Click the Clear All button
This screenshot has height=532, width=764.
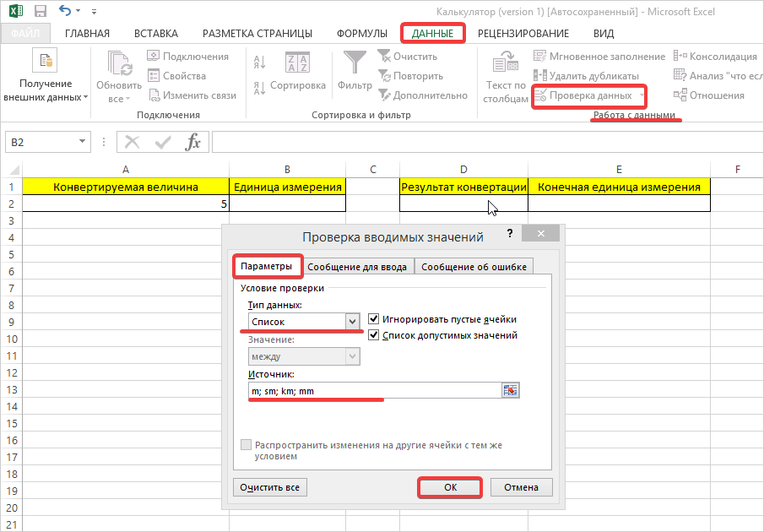pos(269,487)
